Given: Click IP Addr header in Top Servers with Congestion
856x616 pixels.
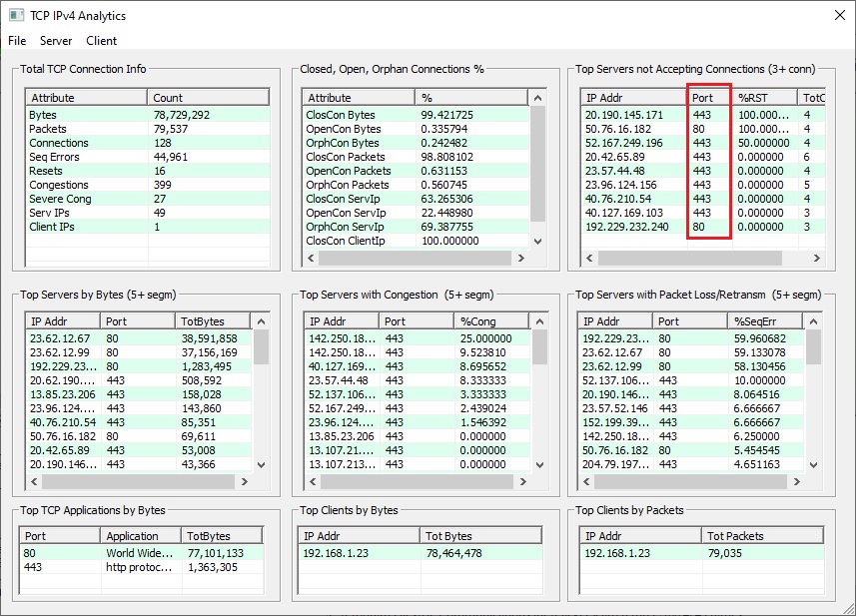Looking at the screenshot, I should click(342, 321).
